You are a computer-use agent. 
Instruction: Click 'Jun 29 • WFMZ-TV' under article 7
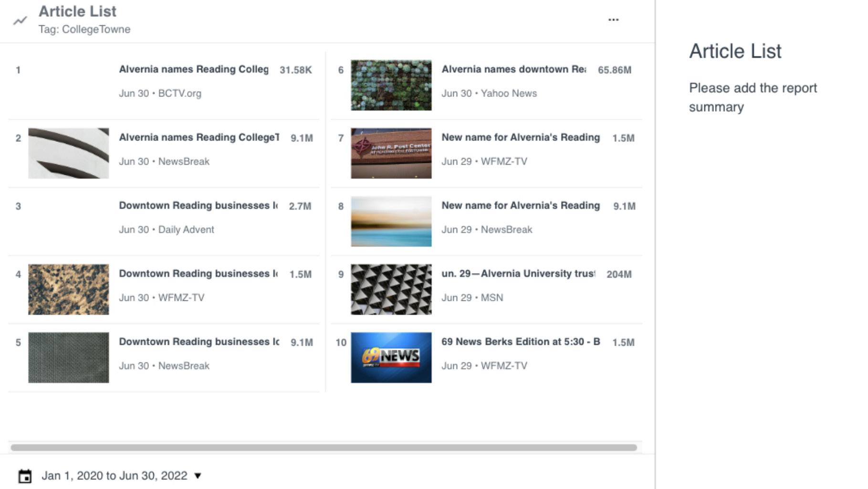484,162
